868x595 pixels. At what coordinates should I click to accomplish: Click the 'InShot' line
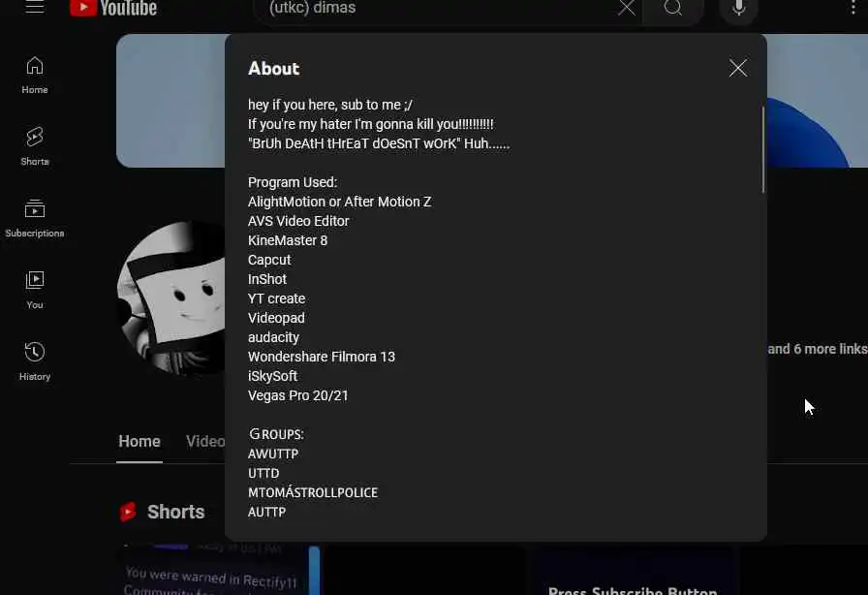[266, 279]
